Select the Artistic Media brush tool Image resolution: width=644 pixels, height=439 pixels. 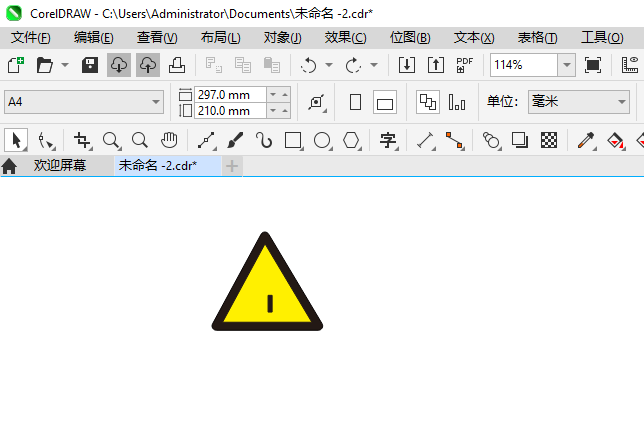[x=235, y=140]
